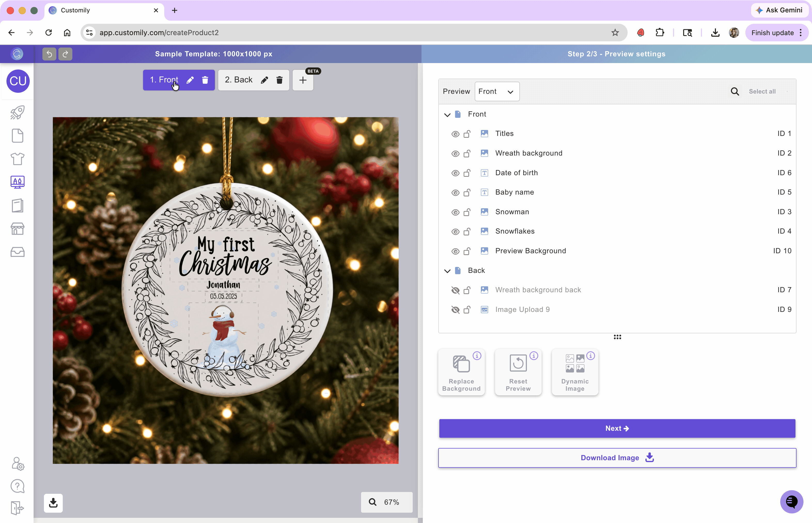Bookmark page with star icon
The image size is (812, 523).
click(x=615, y=33)
